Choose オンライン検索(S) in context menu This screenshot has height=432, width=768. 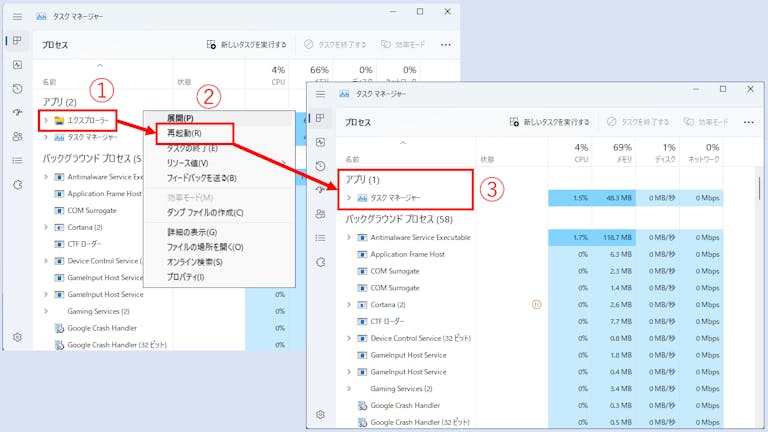(x=219, y=262)
